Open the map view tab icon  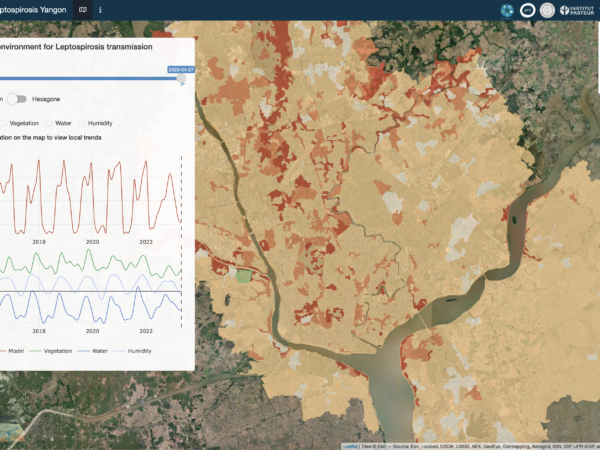point(83,10)
